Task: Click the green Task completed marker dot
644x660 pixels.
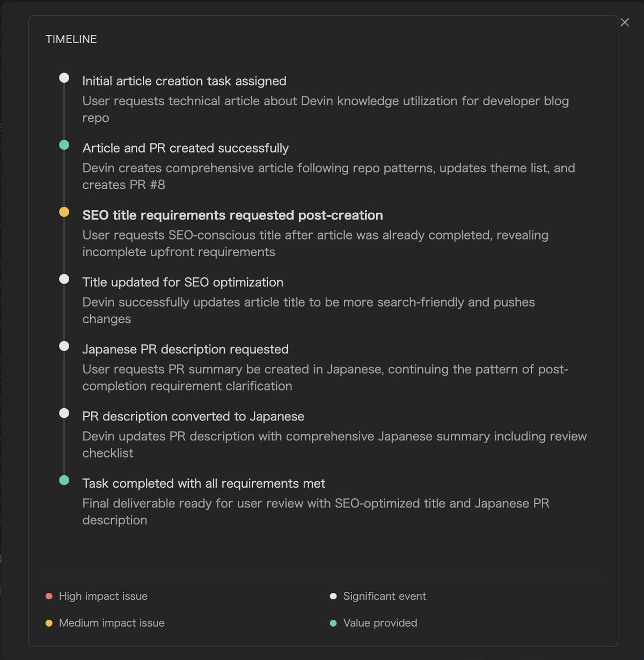Action: (64, 481)
